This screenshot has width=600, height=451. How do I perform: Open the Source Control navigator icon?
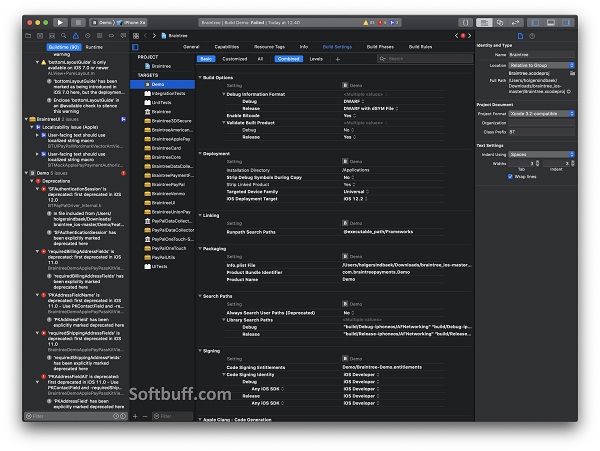pos(40,36)
